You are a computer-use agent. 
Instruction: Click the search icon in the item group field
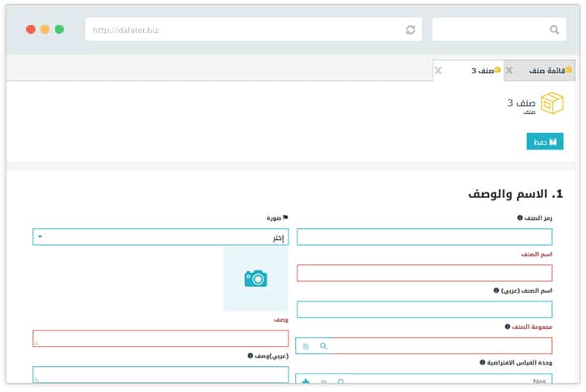point(323,346)
